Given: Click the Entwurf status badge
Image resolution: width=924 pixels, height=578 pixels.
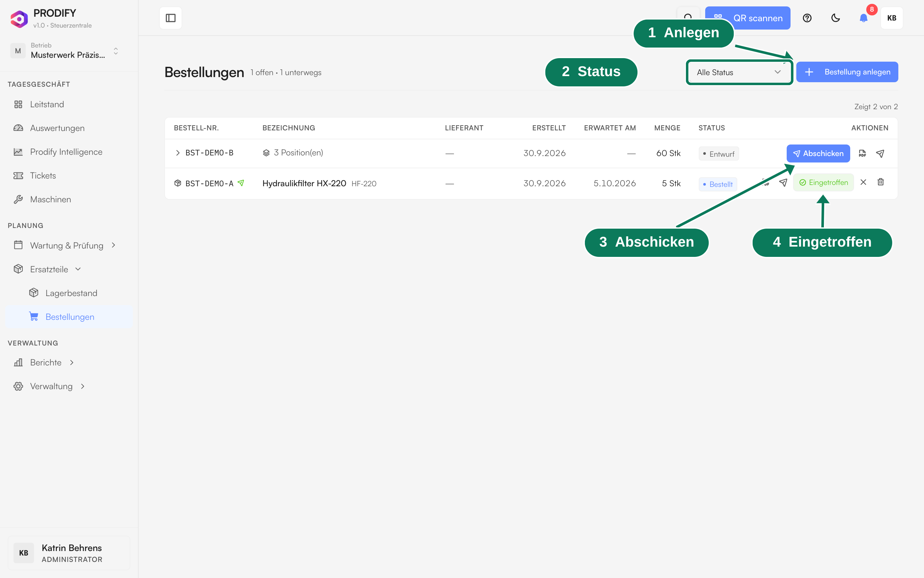Looking at the screenshot, I should [719, 154].
